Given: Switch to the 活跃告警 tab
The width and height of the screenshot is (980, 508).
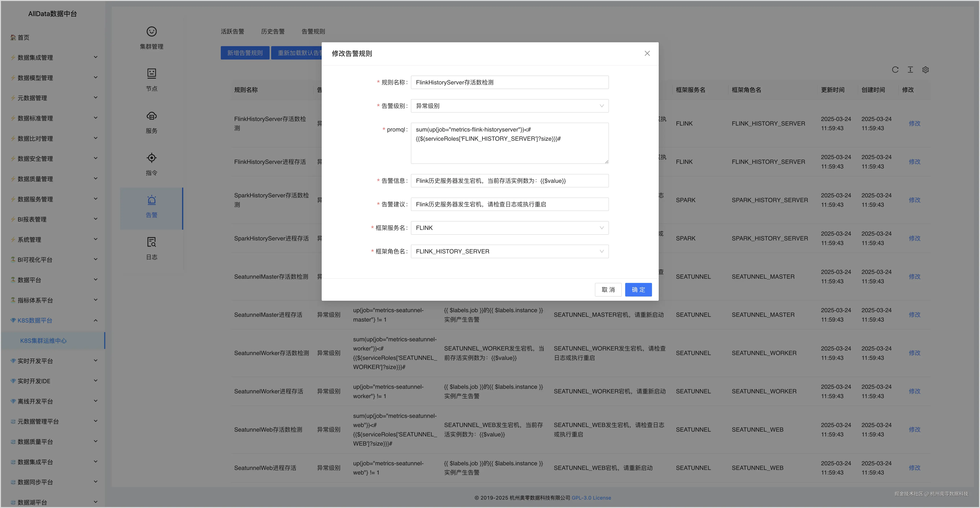Looking at the screenshot, I should 232,32.
